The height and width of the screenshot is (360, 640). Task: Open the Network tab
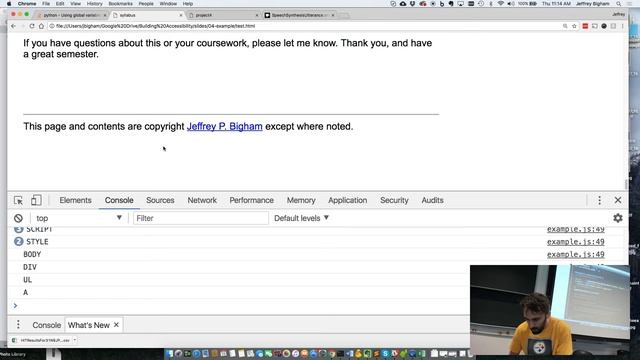(202, 200)
